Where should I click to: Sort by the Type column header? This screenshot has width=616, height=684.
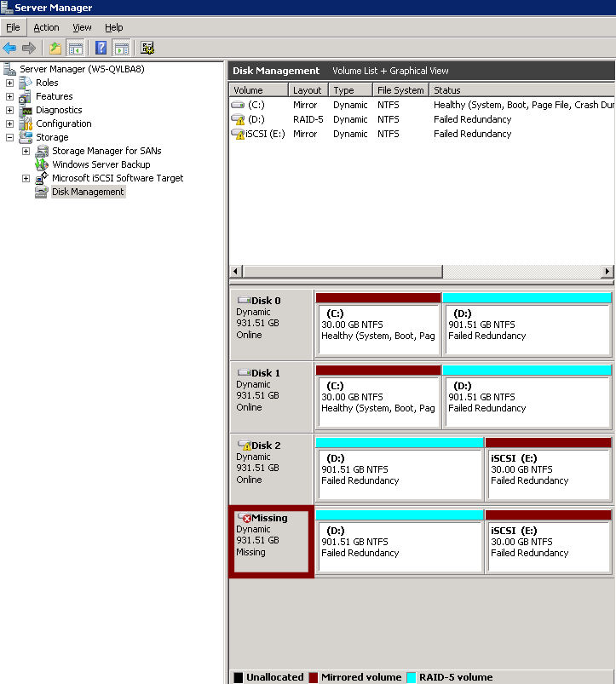(351, 89)
